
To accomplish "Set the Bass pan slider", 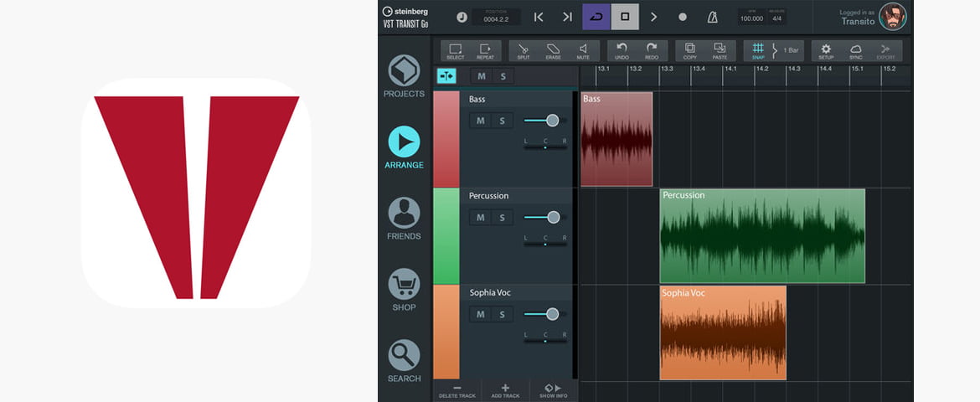I will click(545, 147).
